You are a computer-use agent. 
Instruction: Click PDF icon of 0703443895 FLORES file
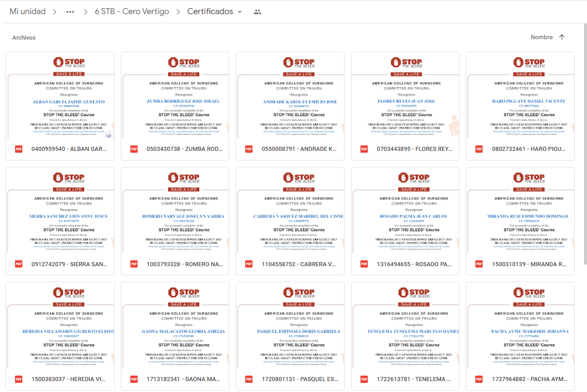364,149
